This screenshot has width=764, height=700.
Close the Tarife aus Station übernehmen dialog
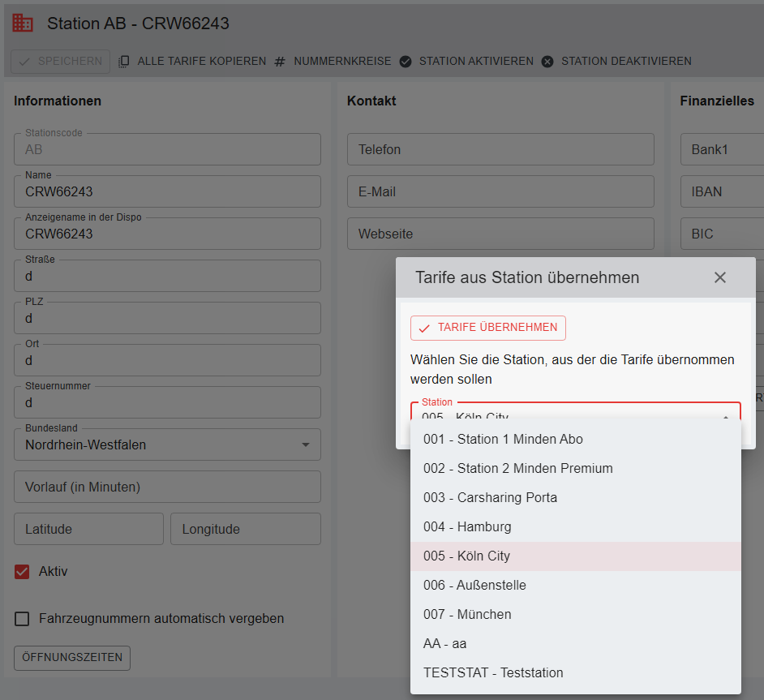point(719,277)
